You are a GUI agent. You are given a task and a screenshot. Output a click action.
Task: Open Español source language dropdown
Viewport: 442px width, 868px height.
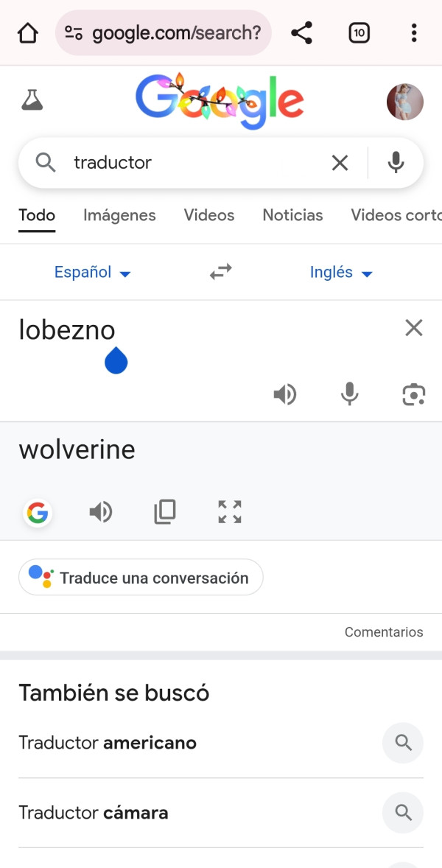(x=92, y=273)
